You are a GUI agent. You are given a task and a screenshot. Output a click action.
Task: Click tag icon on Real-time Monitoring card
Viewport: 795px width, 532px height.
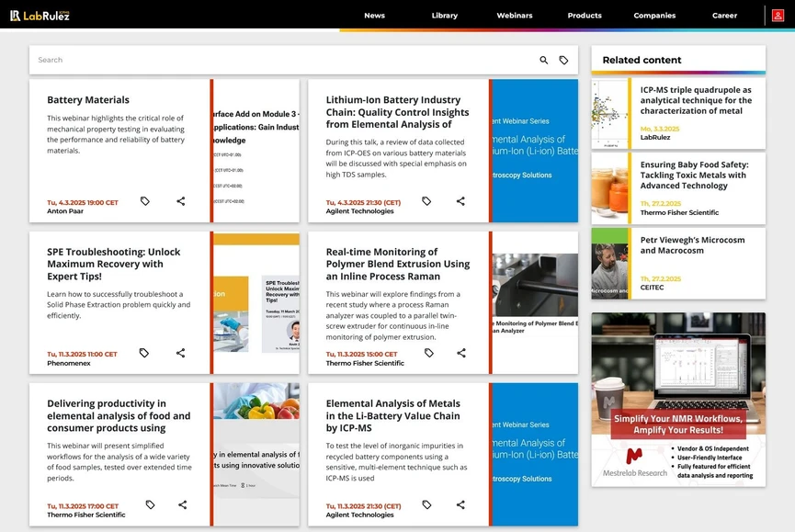pyautogui.click(x=429, y=353)
